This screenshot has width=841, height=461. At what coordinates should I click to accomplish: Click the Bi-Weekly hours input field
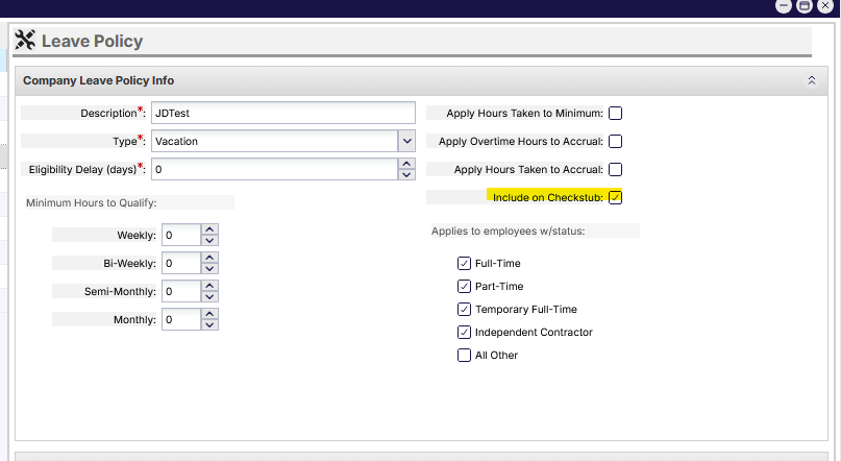181,263
